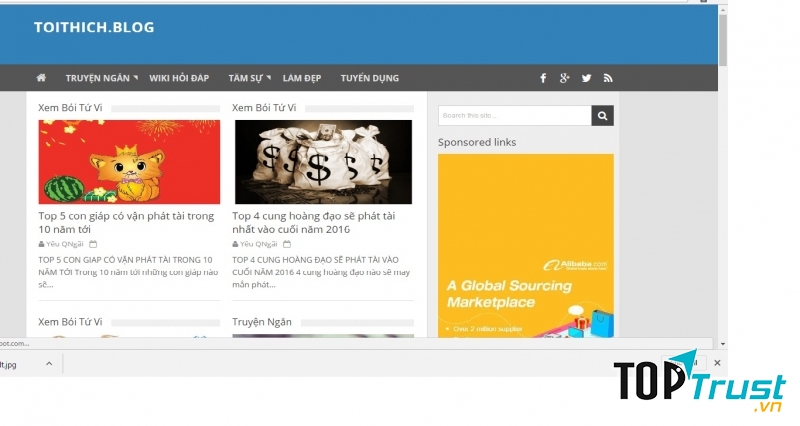Image resolution: width=800 pixels, height=426 pixels.
Task: Click the TOITHICH.BLOG site title
Action: 94,27
